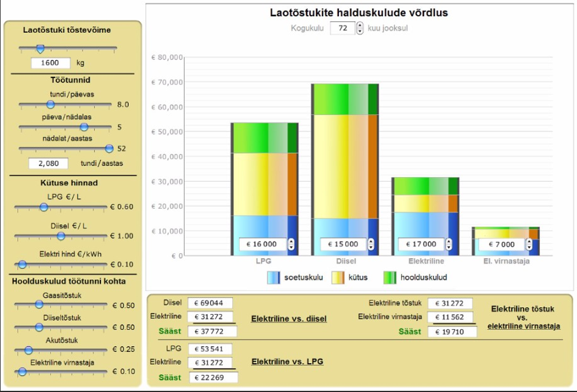Image resolution: width=577 pixels, height=392 pixels.
Task: Click the Kogukulu months field showing 72
Action: coord(342,28)
